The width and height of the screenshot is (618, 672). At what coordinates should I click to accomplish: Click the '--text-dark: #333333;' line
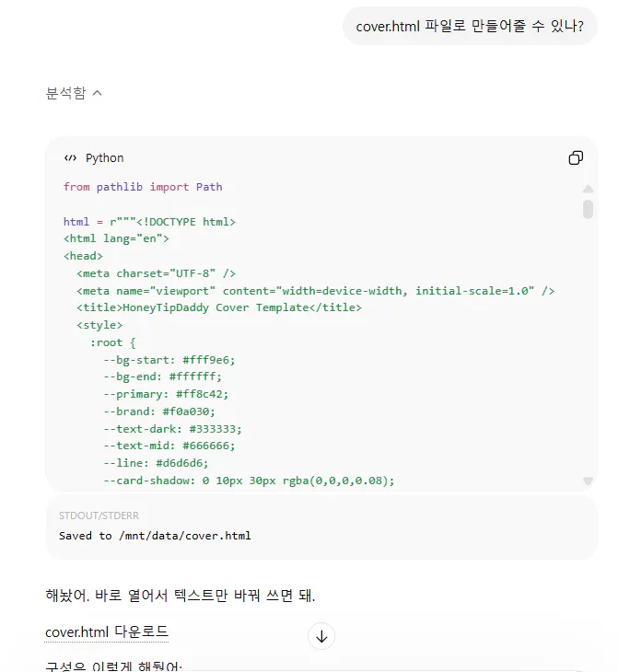tap(172, 429)
